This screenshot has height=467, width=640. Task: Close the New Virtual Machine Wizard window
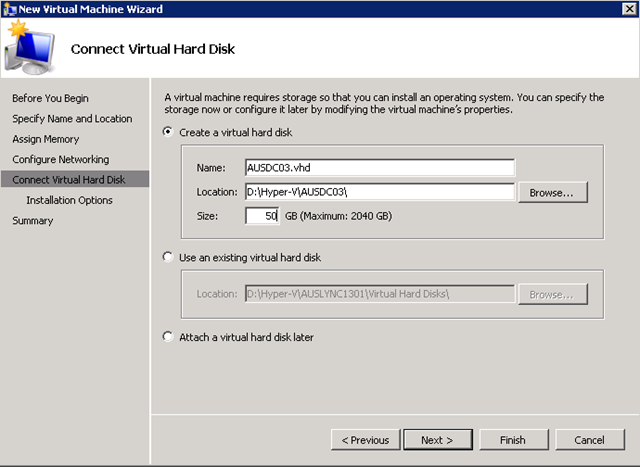630,9
